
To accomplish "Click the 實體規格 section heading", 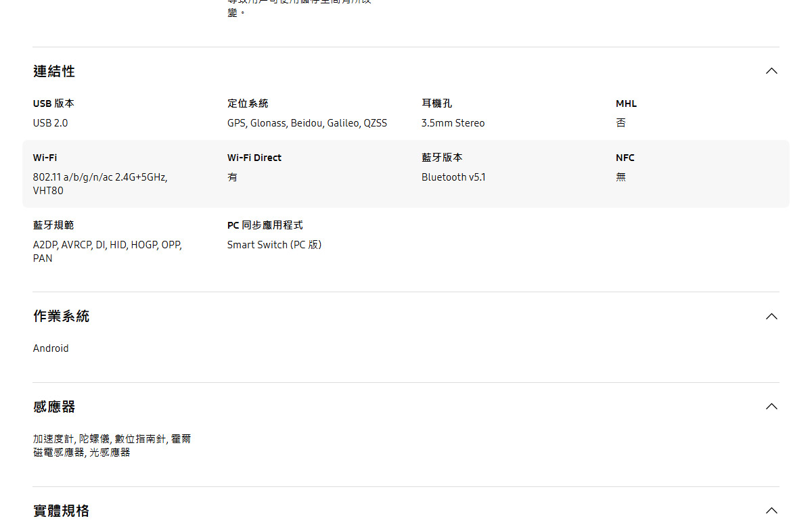I will click(x=61, y=511).
